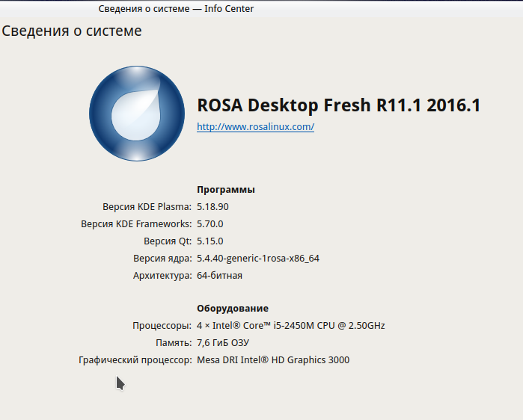Click the 'Оборудование' section header

[x=232, y=309]
